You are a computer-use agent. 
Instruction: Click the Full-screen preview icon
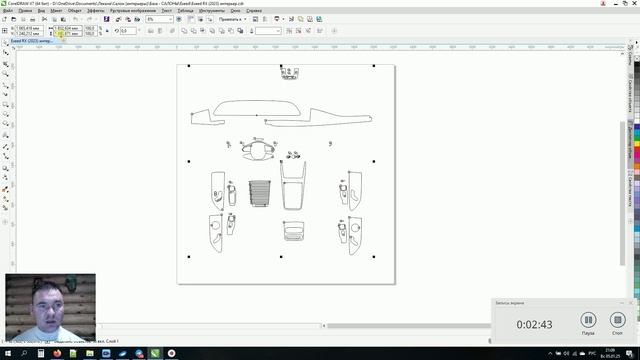[179, 19]
